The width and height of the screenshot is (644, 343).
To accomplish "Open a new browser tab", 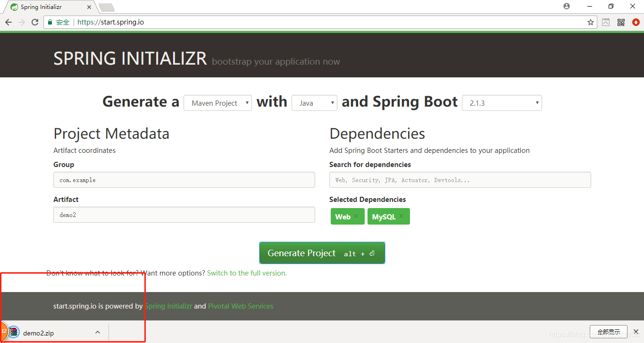I will (x=107, y=7).
